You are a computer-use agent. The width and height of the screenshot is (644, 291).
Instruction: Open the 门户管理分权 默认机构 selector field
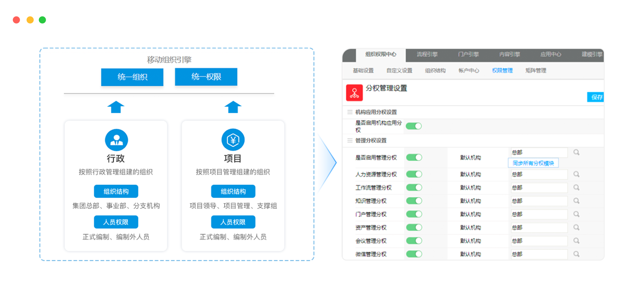(539, 214)
